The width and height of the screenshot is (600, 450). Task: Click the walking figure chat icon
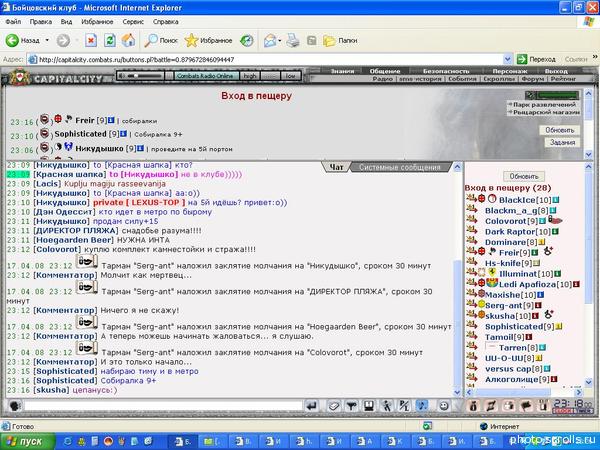coord(386,406)
